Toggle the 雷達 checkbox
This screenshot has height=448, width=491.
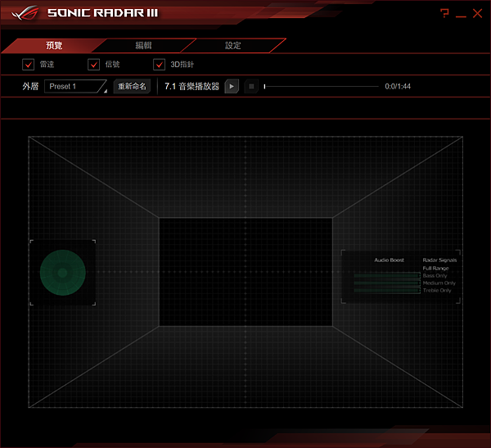(x=28, y=65)
